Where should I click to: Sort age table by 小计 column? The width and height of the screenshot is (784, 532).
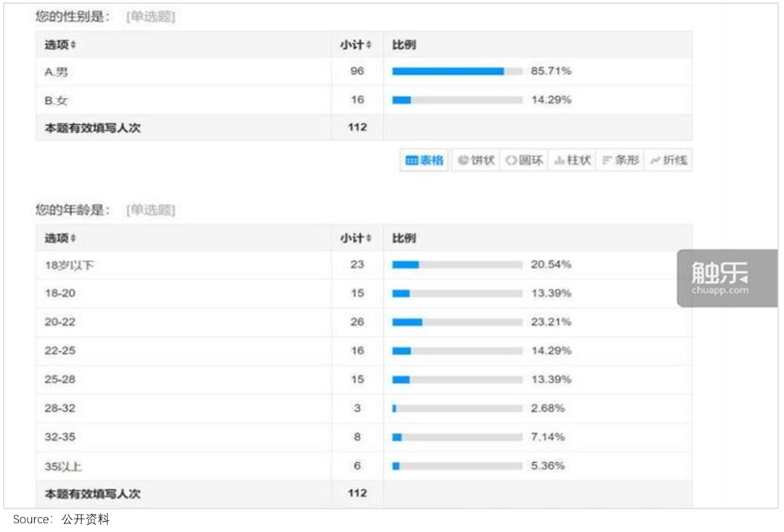356,238
